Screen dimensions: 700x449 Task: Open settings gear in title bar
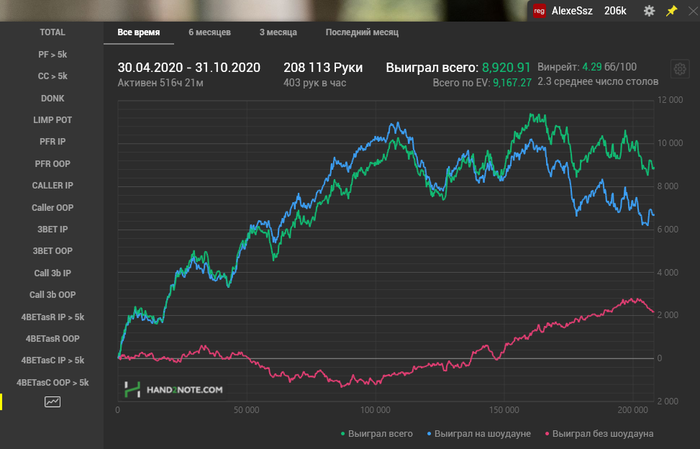(649, 11)
